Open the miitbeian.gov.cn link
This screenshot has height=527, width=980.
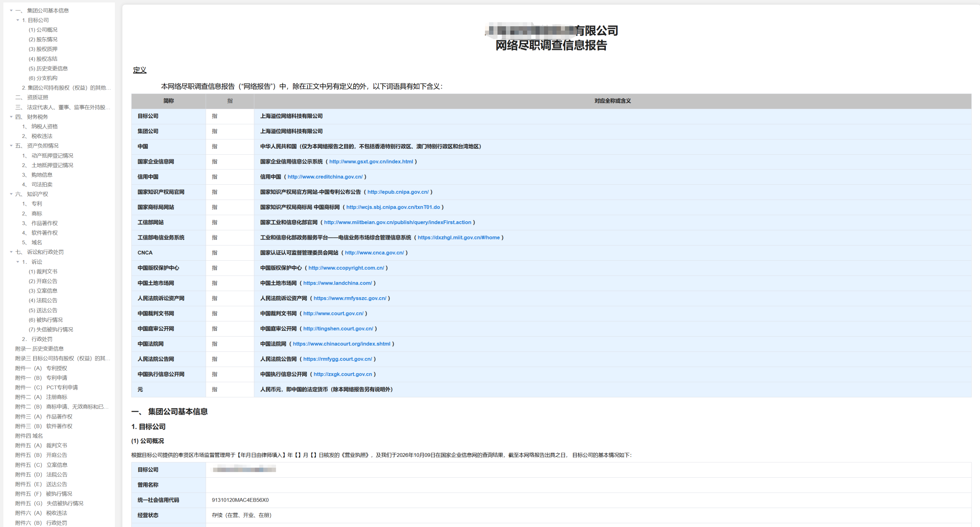coord(398,222)
